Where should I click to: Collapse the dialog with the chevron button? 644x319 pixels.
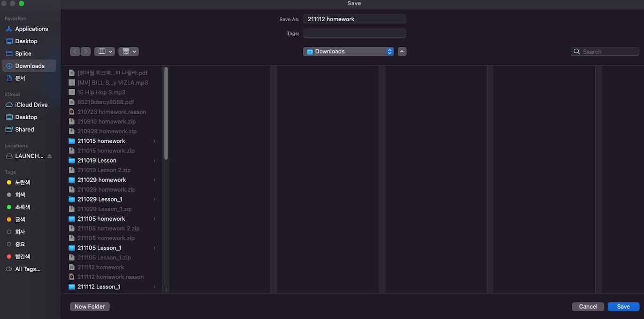point(402,52)
